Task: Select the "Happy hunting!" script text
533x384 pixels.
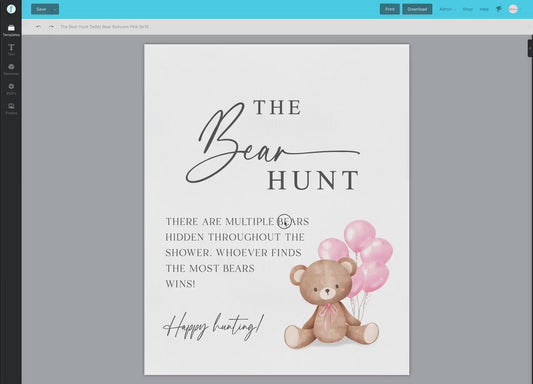Action: coord(213,327)
